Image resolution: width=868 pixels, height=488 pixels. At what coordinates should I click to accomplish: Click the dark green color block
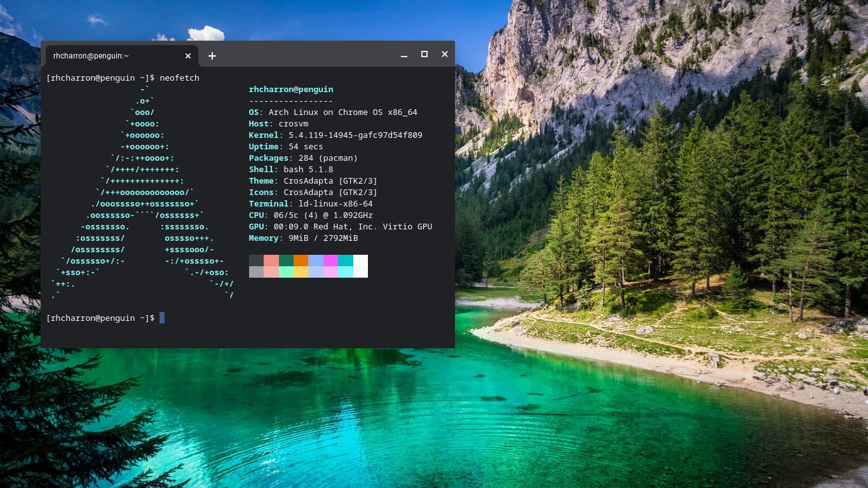[286, 261]
